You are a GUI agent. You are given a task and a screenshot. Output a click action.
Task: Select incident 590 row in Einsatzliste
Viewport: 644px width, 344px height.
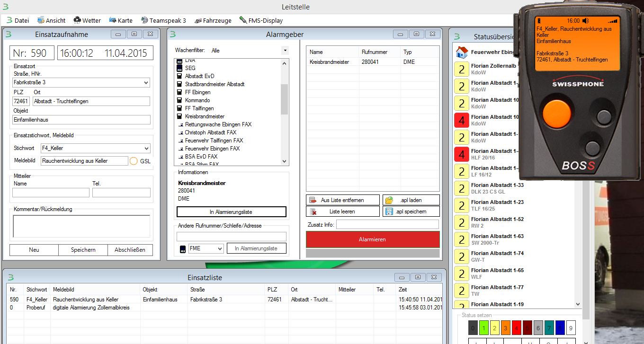(142, 300)
